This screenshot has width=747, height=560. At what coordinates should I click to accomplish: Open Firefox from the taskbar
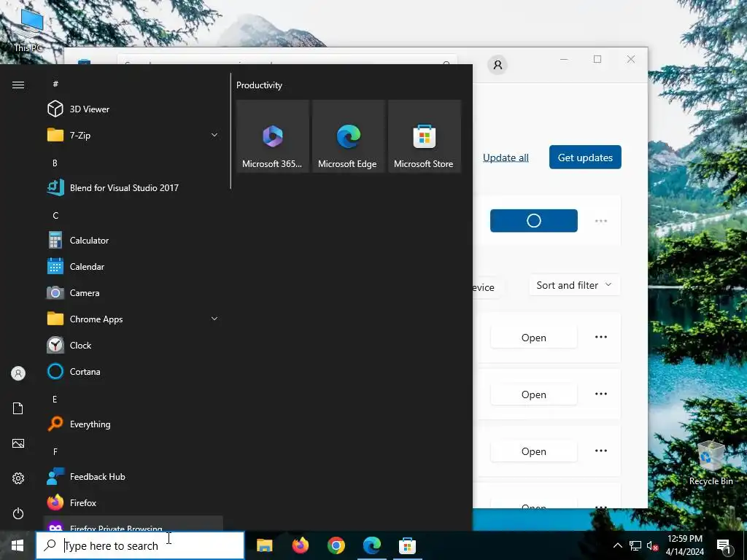[300, 545]
